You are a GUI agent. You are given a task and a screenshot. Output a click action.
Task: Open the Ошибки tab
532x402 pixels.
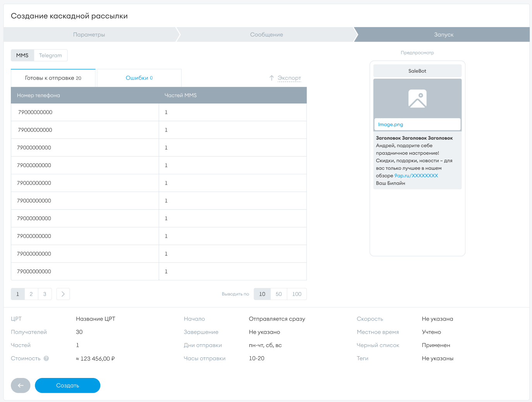[x=139, y=78]
